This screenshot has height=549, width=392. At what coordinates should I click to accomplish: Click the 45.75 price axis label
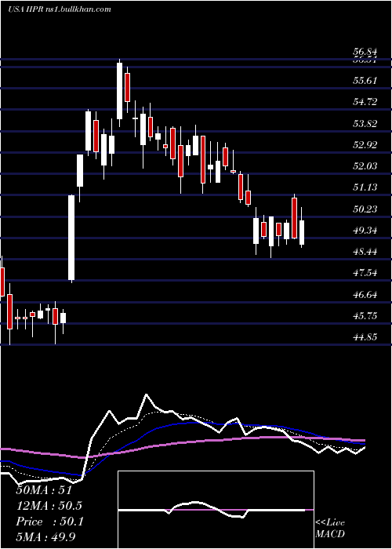[365, 316]
